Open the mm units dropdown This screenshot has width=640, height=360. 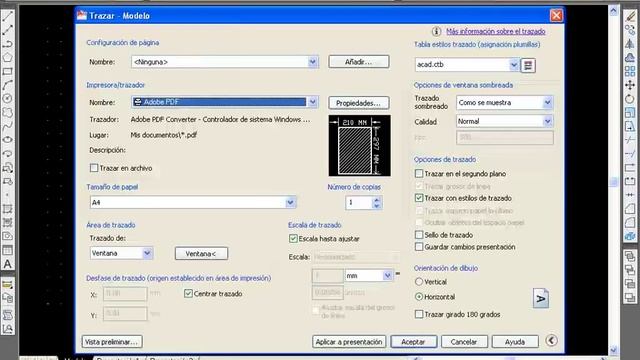coord(387,276)
